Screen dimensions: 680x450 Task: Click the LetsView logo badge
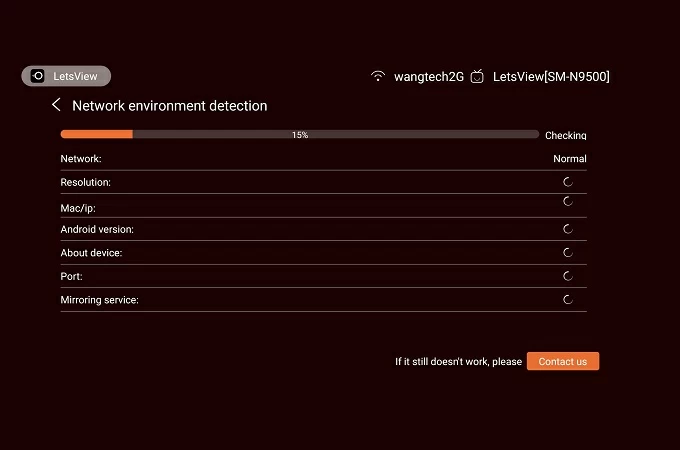pos(66,76)
